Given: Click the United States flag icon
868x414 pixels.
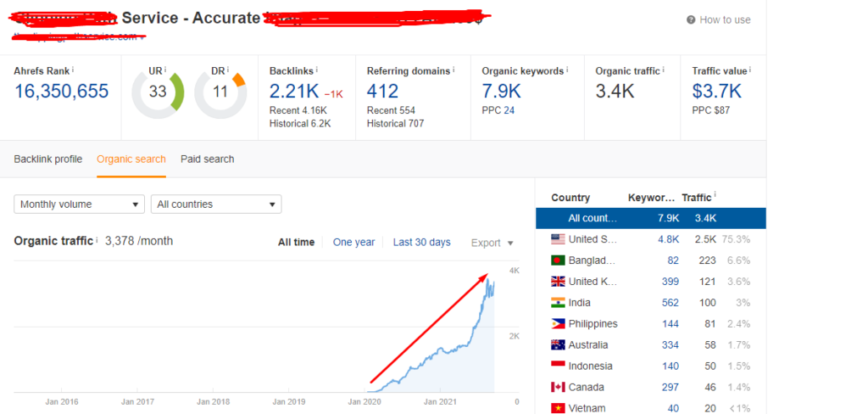Looking at the screenshot, I should coord(558,239).
